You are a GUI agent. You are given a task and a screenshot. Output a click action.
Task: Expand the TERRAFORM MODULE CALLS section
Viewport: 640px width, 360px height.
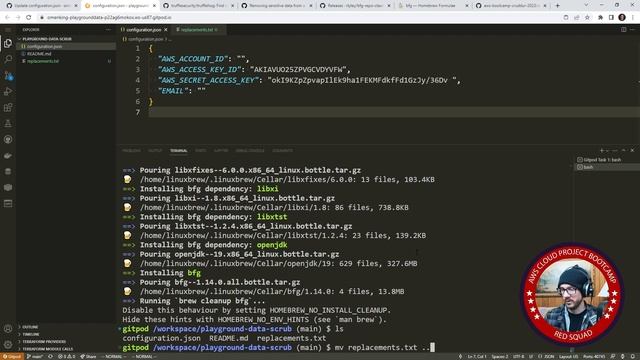point(47,349)
